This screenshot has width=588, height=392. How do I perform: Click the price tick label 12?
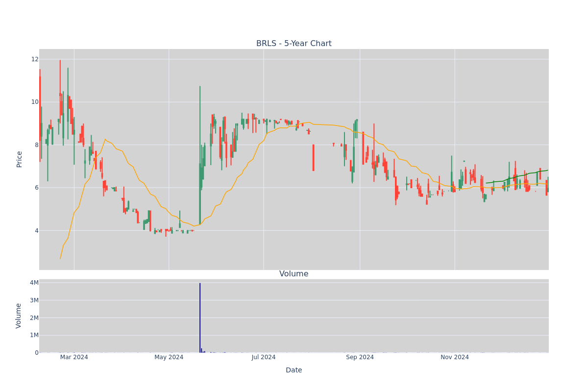pos(34,59)
